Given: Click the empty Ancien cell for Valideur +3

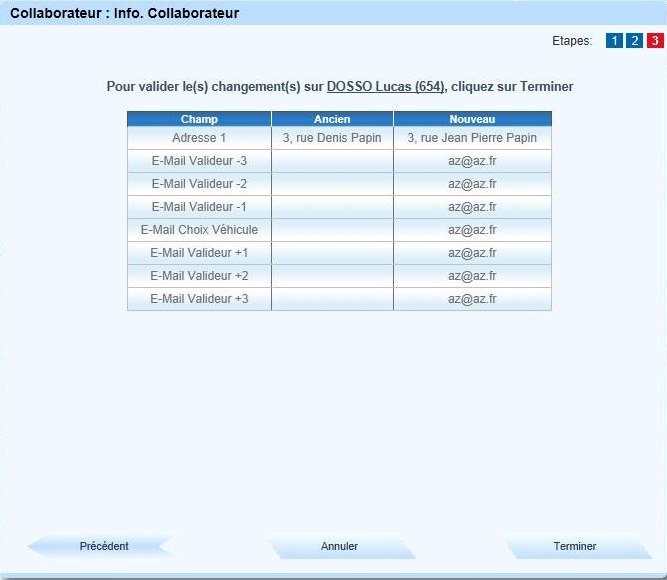Looking at the screenshot, I should point(332,299).
